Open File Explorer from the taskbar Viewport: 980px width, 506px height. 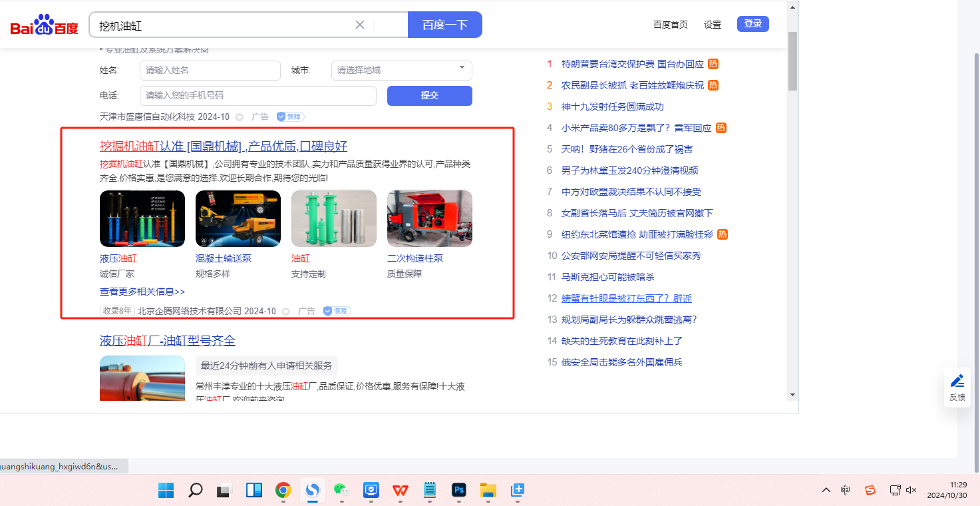(488, 491)
